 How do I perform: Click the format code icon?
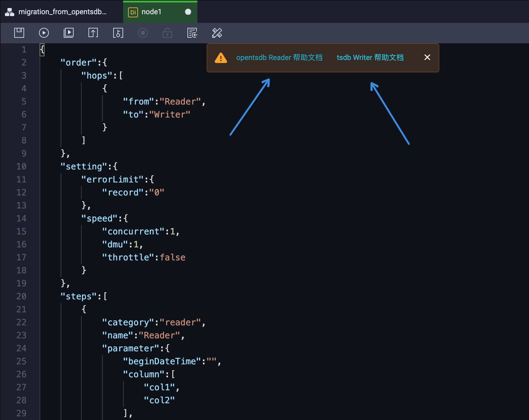click(x=217, y=33)
